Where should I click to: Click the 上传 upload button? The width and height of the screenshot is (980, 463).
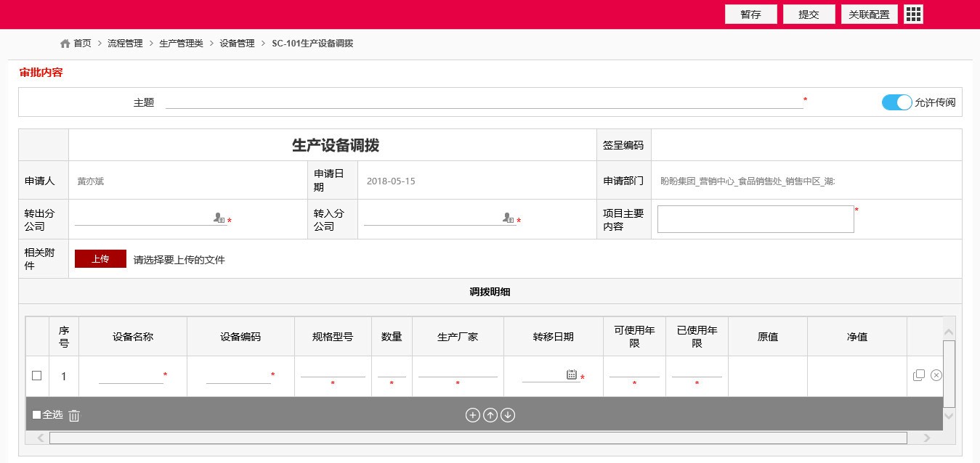click(x=100, y=259)
